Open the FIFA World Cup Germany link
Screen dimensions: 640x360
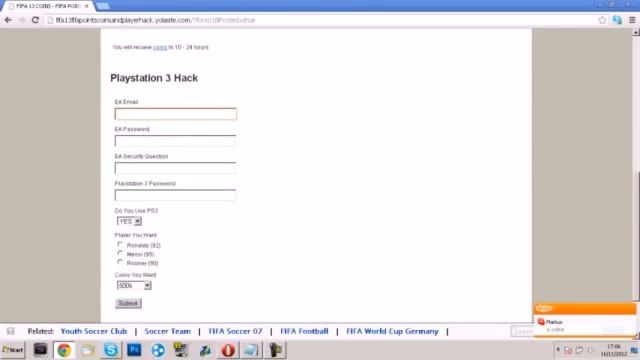pos(392,331)
